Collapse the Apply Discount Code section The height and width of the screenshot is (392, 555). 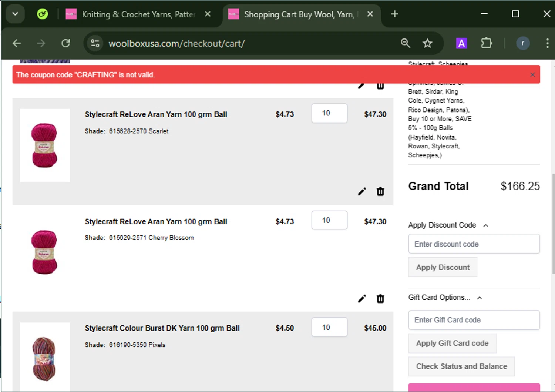tap(486, 225)
